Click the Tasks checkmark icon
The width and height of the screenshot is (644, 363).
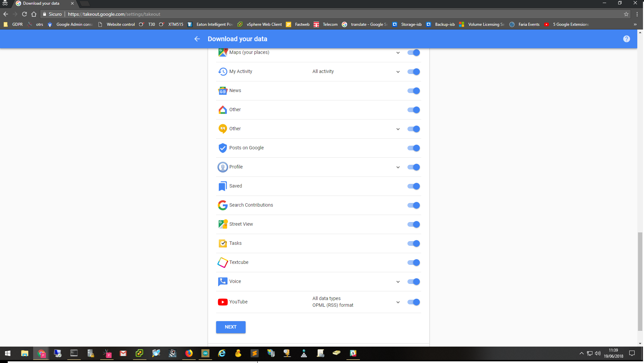coord(222,243)
